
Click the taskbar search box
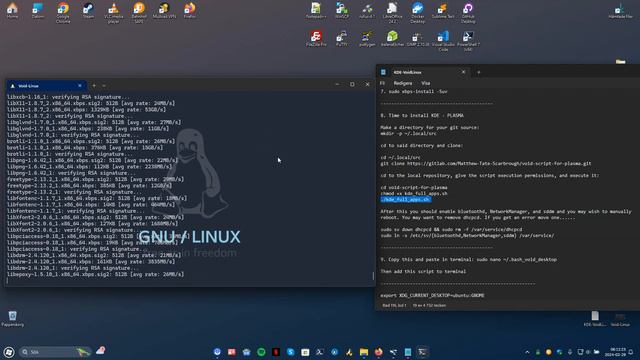point(55,352)
